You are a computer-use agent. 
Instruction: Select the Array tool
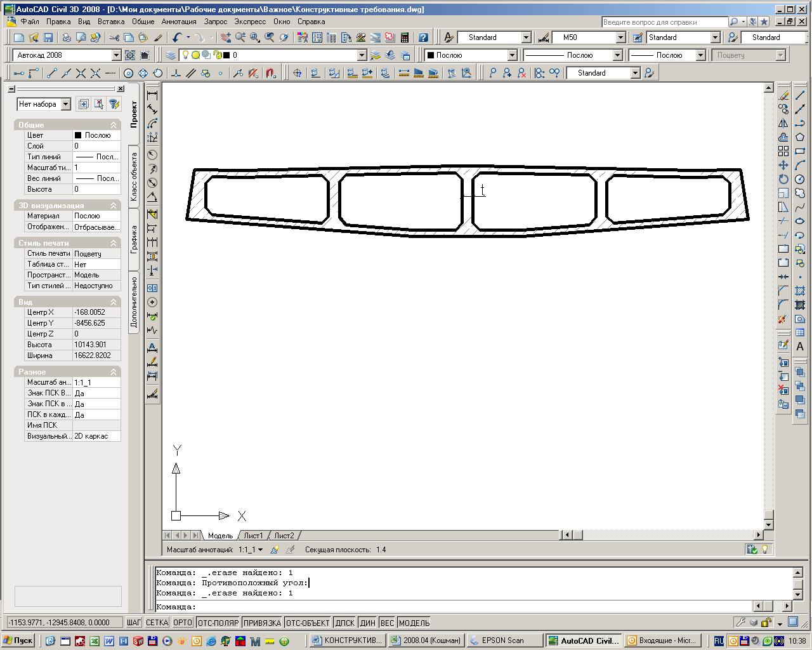(x=783, y=151)
